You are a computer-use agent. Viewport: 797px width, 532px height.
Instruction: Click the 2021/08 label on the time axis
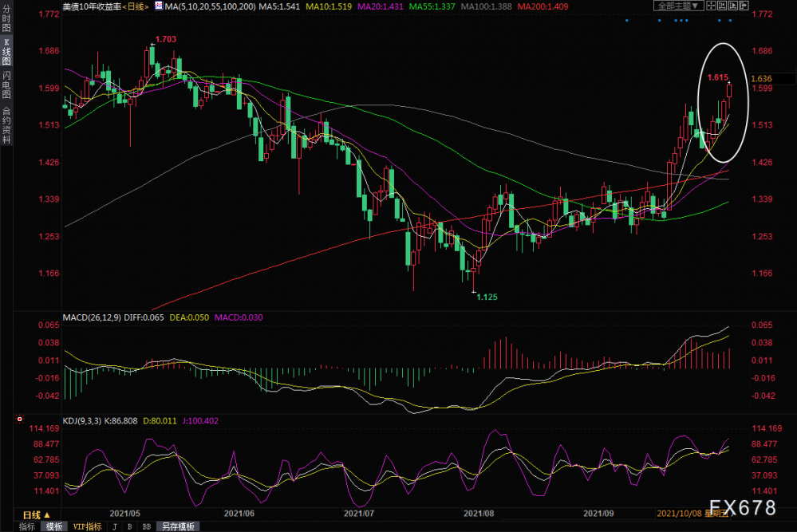[x=479, y=514]
